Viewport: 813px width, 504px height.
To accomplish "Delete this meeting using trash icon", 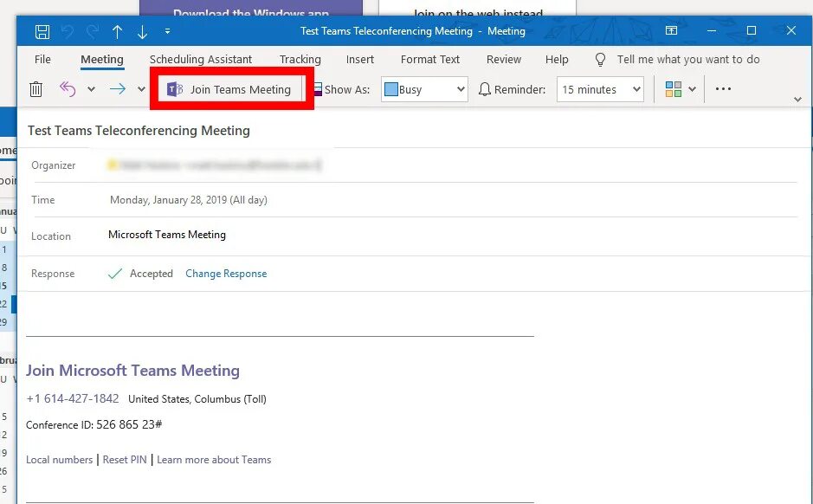I will (x=35, y=88).
